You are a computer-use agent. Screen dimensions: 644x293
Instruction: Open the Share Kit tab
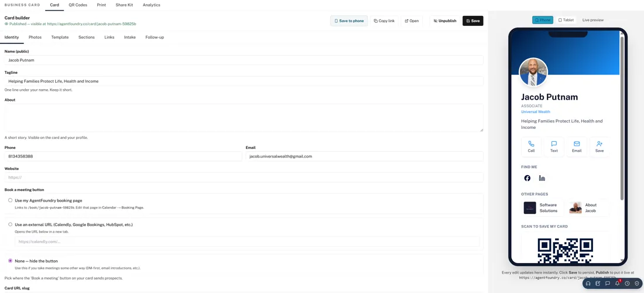click(x=124, y=5)
